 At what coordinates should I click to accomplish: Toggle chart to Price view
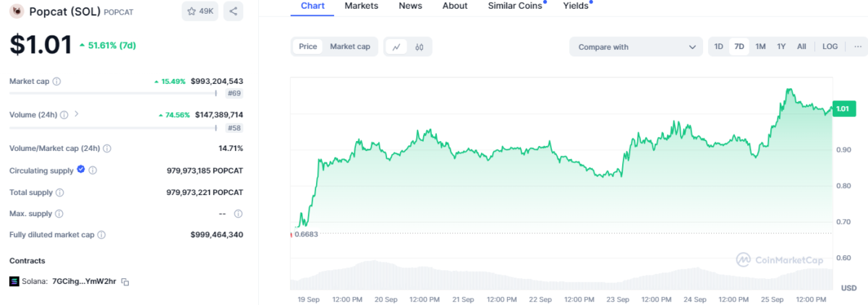pos(308,46)
